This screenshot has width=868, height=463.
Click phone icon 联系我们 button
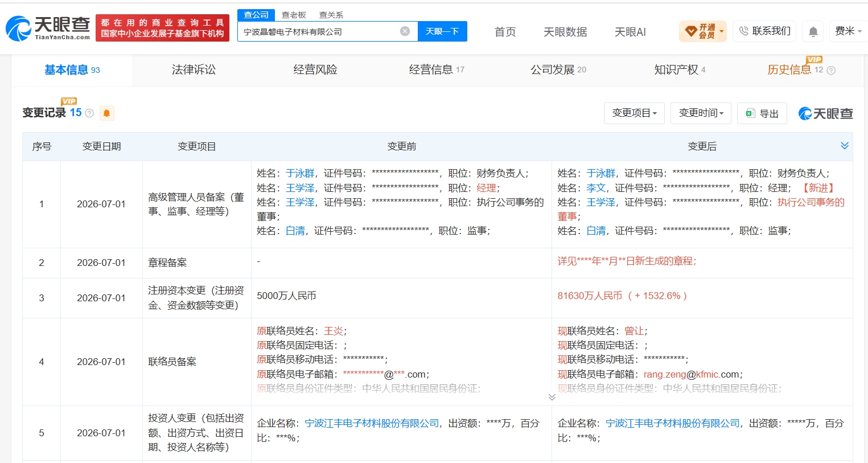coord(764,31)
